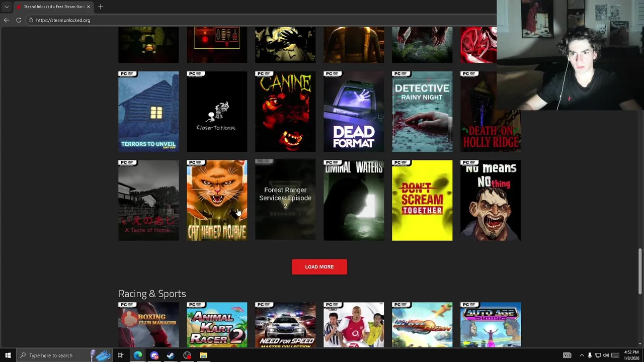Open the Animal Kart Racer 2 cover
644x362 pixels.
[217, 325]
